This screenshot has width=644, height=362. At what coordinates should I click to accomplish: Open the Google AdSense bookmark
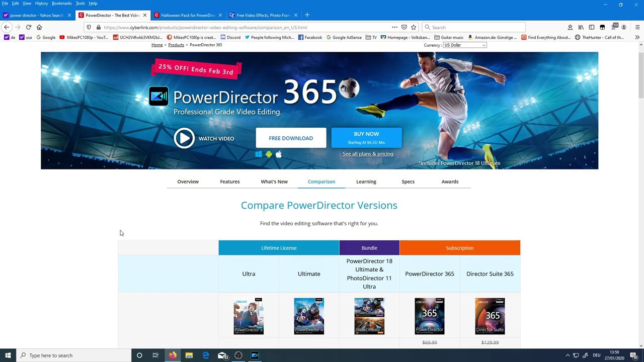pyautogui.click(x=344, y=37)
